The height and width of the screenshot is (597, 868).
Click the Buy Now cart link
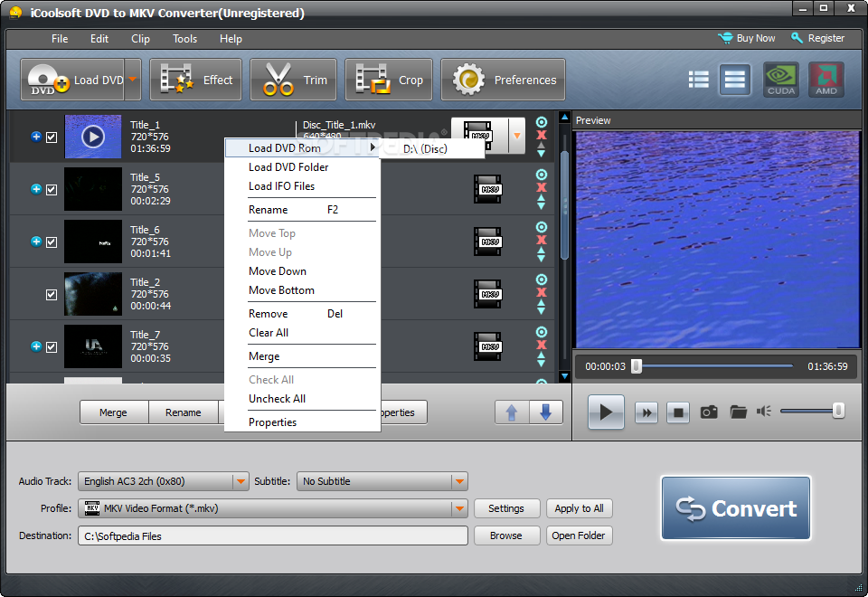747,38
